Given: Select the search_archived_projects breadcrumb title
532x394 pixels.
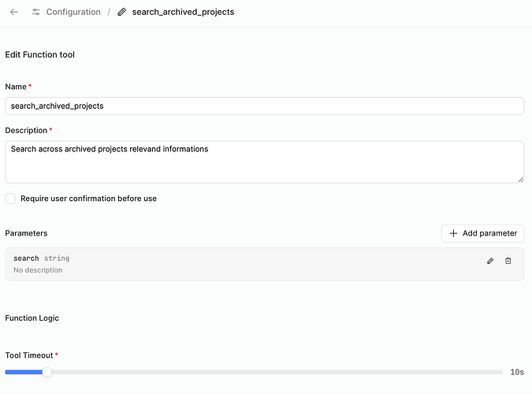Looking at the screenshot, I should pyautogui.click(x=183, y=13).
